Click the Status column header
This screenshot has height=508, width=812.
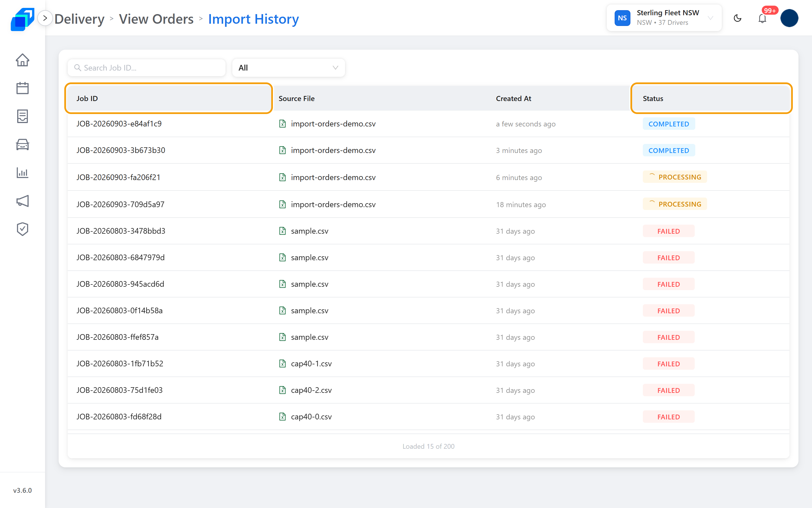tap(711, 98)
